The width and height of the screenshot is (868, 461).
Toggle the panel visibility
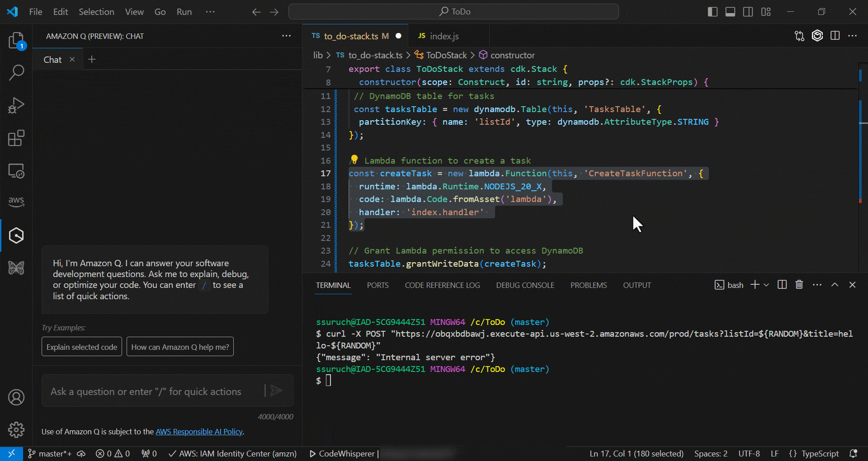coord(730,12)
